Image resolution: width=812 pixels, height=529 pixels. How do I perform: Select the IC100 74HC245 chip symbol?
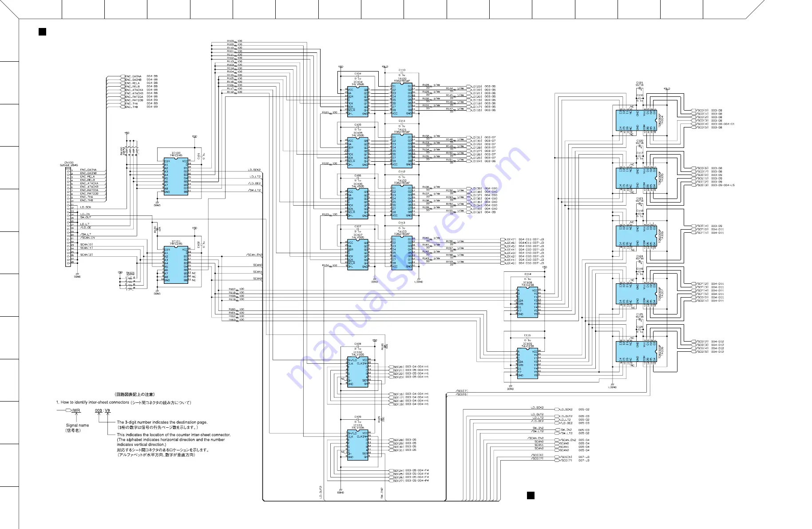176,177
